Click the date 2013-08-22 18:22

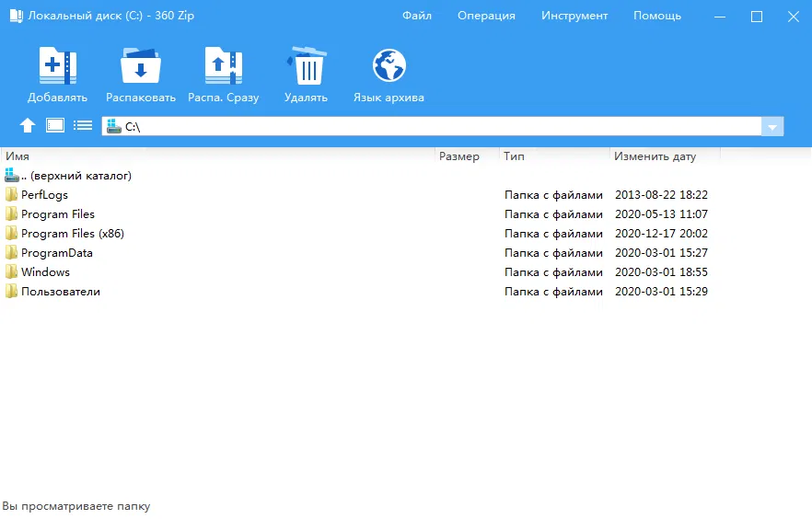coord(661,195)
